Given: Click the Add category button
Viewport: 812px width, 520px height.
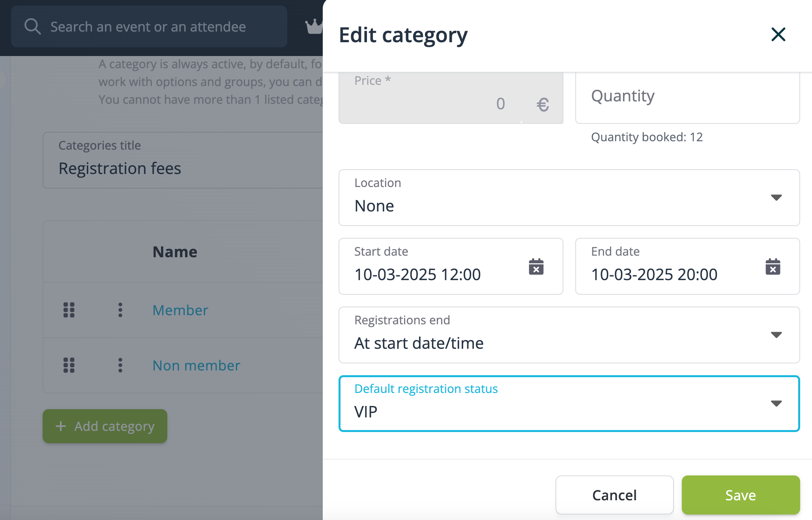Looking at the screenshot, I should [105, 426].
